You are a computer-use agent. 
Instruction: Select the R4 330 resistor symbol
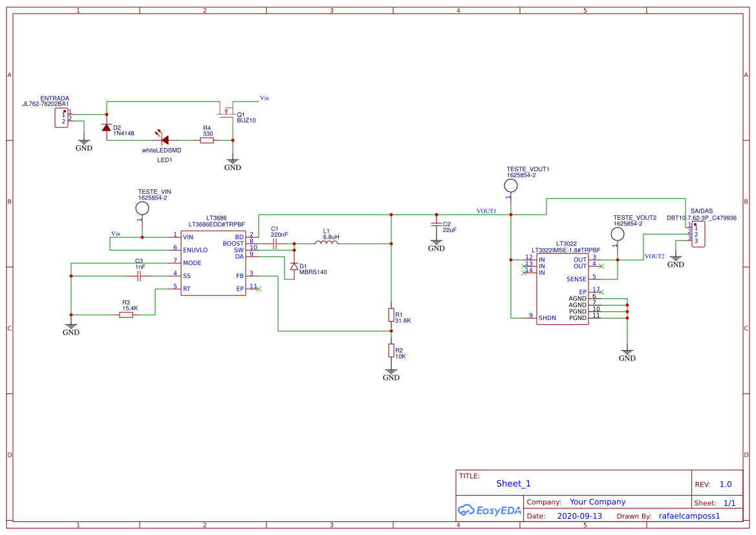click(x=207, y=140)
